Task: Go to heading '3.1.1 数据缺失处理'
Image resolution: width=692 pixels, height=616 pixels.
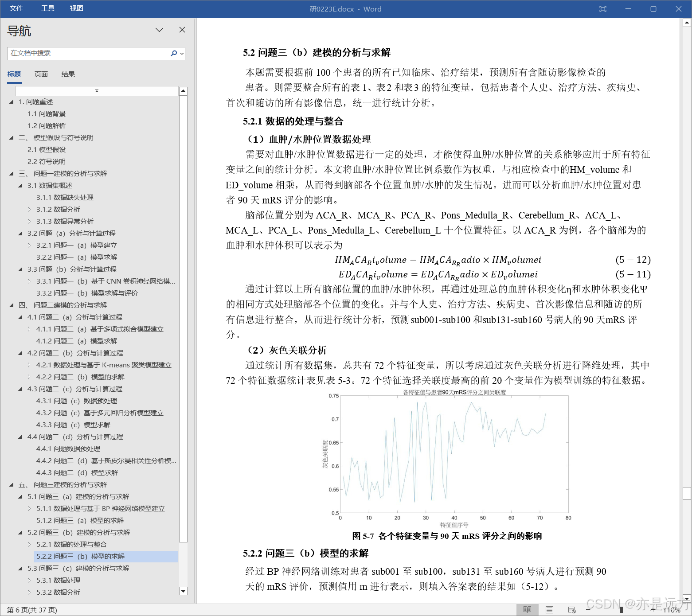Action: click(65, 198)
